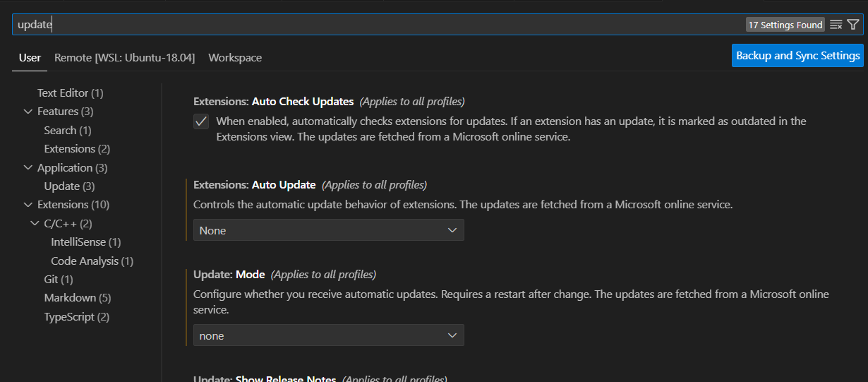The width and height of the screenshot is (868, 382).
Task: Select IntelliSense (1) tree item
Action: tap(85, 242)
